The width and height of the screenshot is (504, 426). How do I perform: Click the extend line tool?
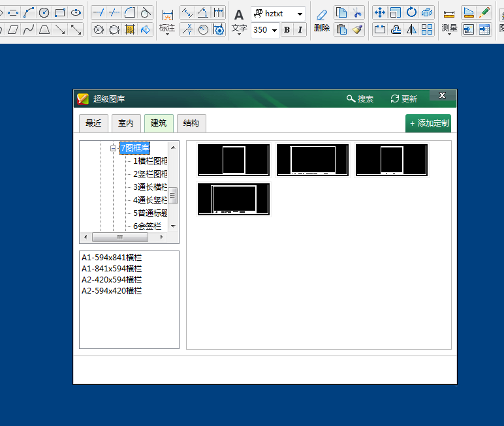pos(99,13)
